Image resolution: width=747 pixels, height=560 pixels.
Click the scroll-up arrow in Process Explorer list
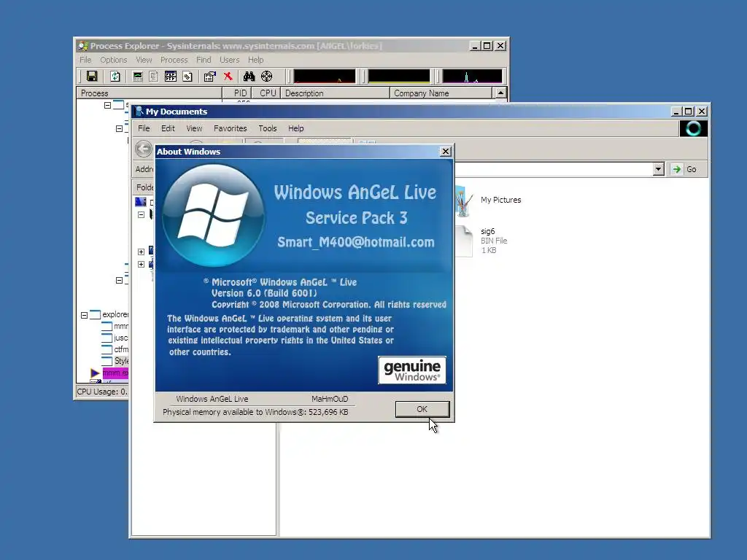500,93
